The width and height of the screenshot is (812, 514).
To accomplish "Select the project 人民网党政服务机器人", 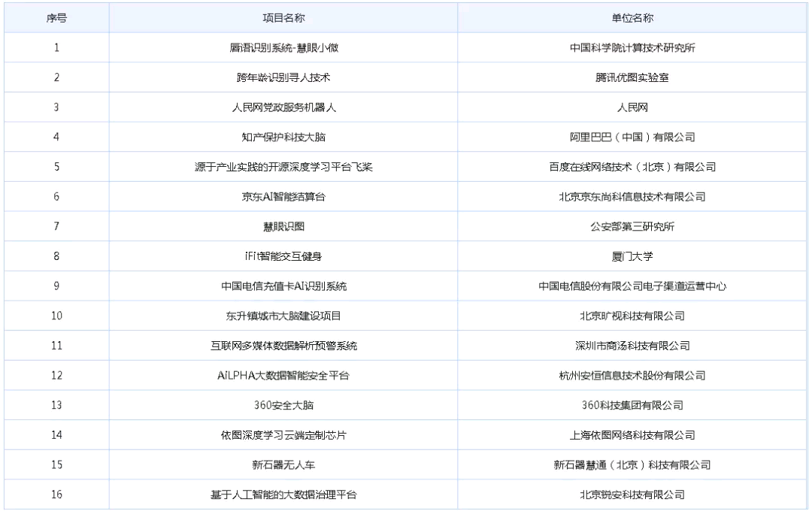I will tap(283, 107).
